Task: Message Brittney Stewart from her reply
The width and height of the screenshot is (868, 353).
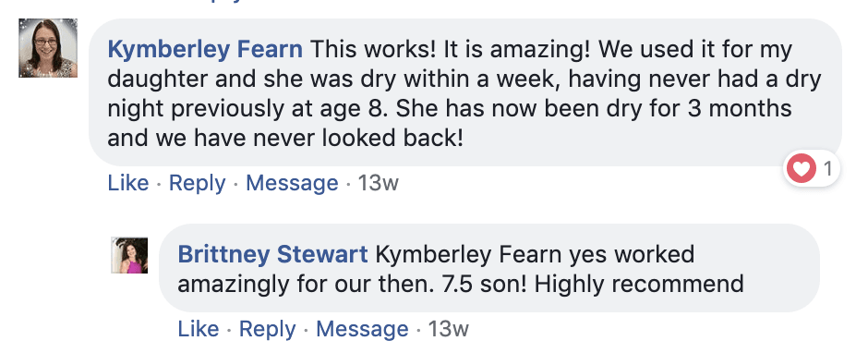Action: pyautogui.click(x=362, y=330)
